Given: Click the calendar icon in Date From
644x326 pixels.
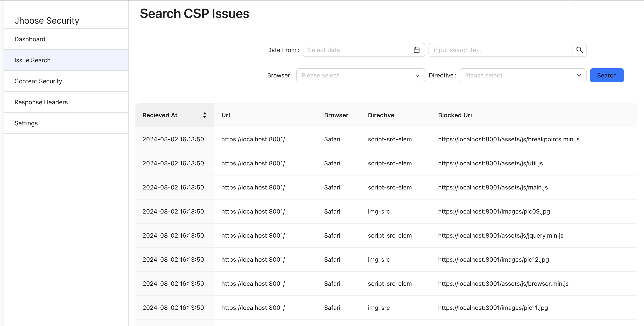Looking at the screenshot, I should [x=416, y=50].
